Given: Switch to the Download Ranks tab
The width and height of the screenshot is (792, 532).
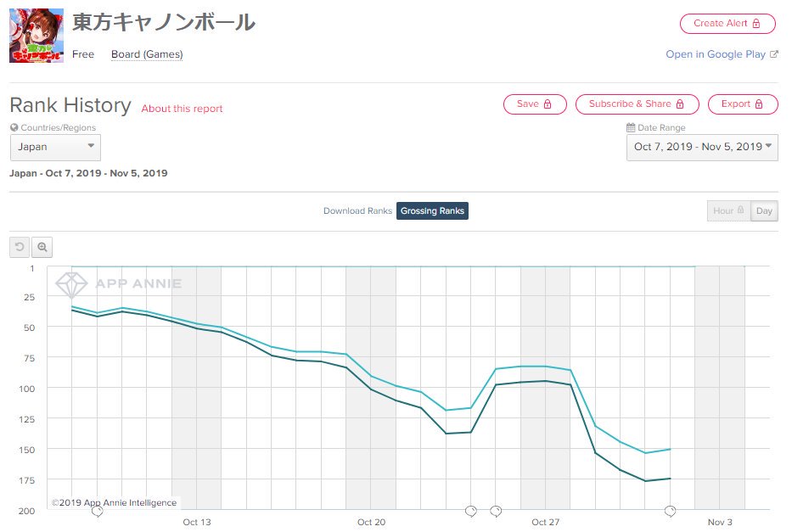Looking at the screenshot, I should tap(357, 211).
